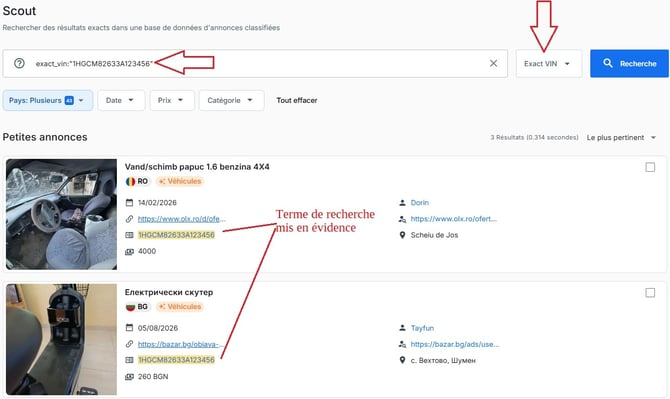Click the profile-search icon beside olx.ro/ofert link
670x399 pixels.
point(402,219)
